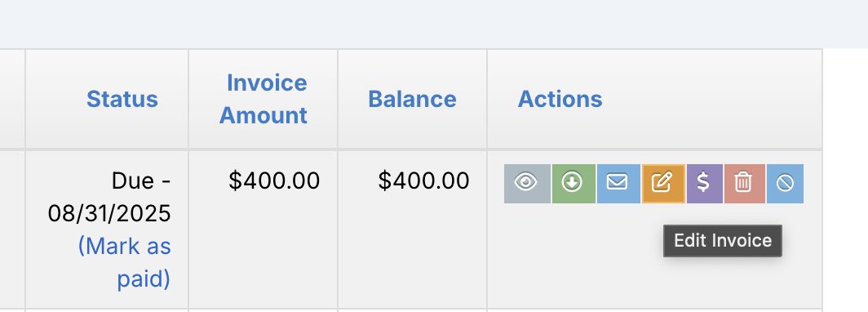
Task: Click the blank header cell left of Status
Action: [12, 99]
